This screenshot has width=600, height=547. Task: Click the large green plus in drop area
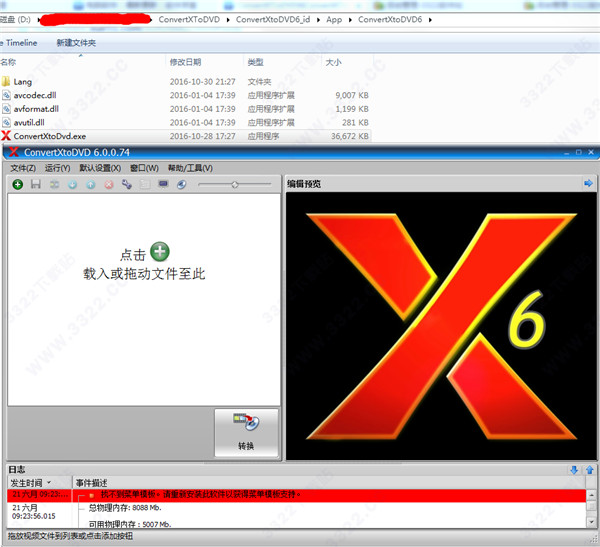click(x=160, y=252)
